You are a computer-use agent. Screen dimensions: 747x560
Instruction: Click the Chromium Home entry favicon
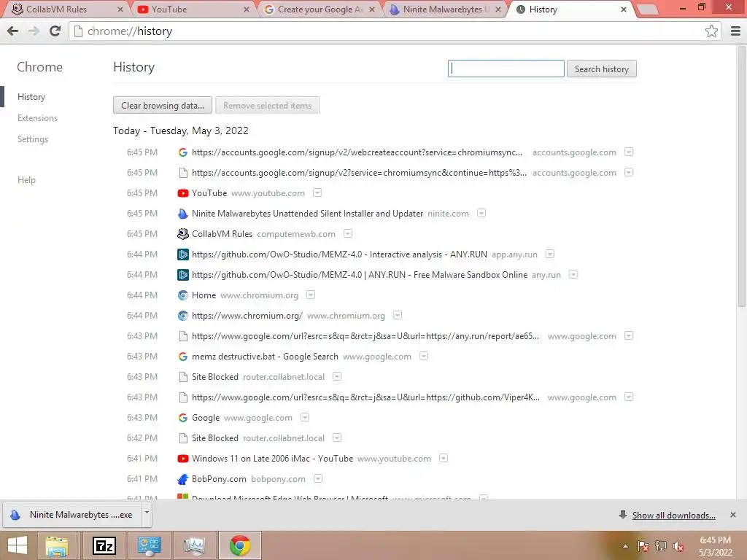183,295
